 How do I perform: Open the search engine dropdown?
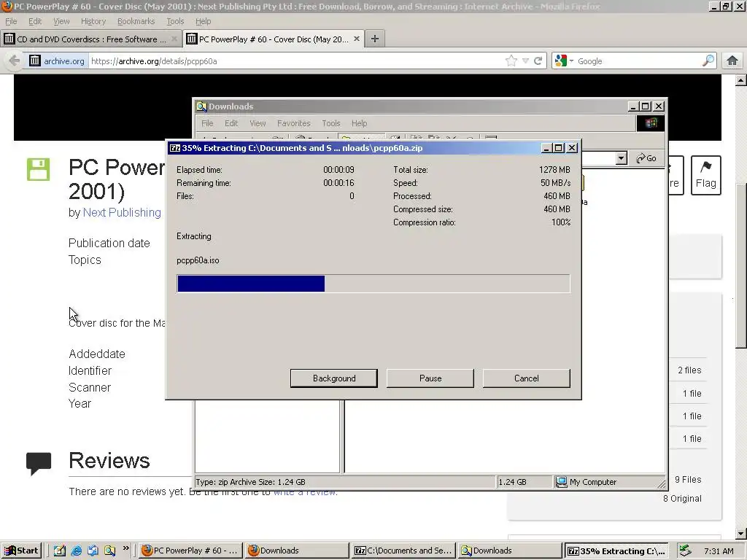tap(564, 61)
